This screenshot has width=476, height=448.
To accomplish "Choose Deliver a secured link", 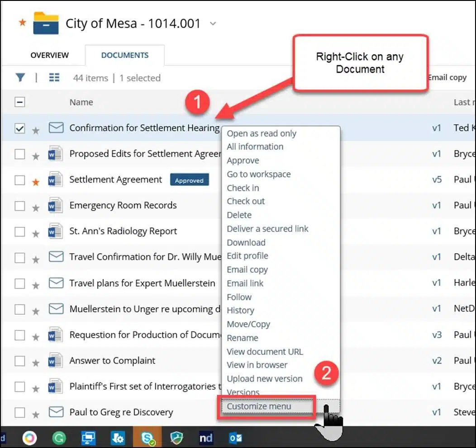I will 267,229.
